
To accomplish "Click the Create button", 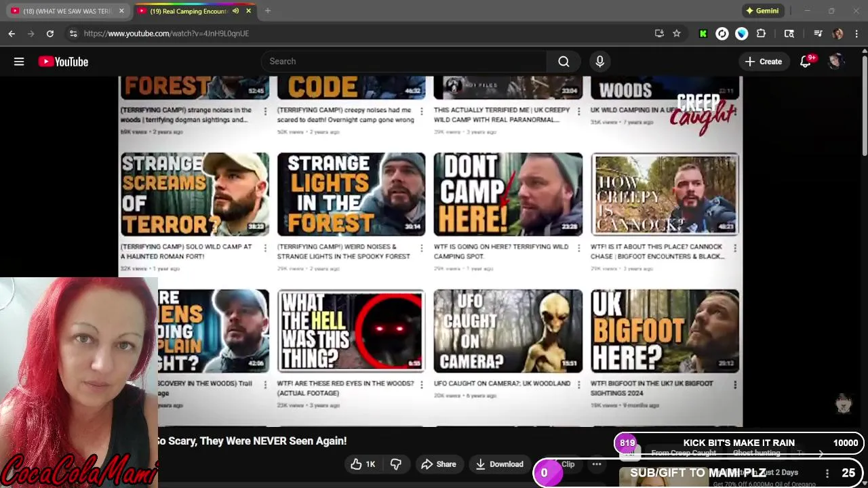I will [x=764, y=62].
